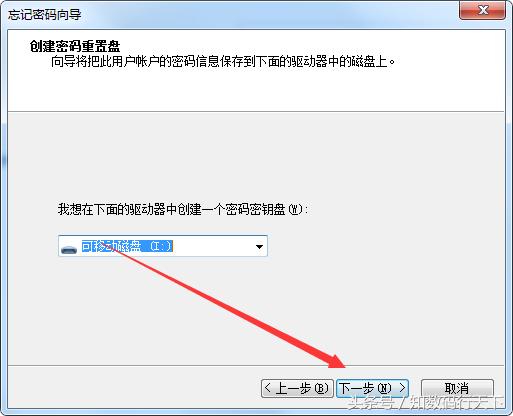
Task: Click the right chevron on the 下一步 button
Action: 402,388
